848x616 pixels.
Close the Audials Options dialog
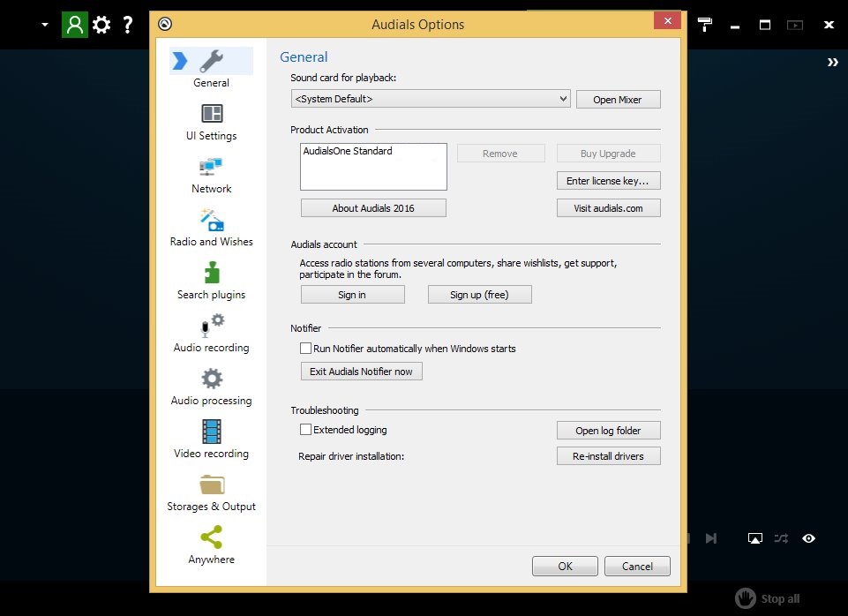click(667, 20)
